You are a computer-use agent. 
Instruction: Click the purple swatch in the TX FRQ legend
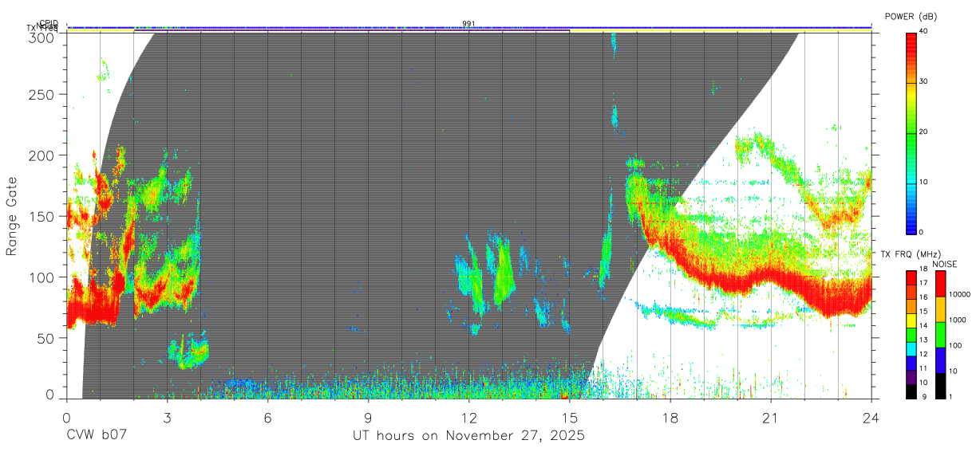pyautogui.click(x=911, y=375)
